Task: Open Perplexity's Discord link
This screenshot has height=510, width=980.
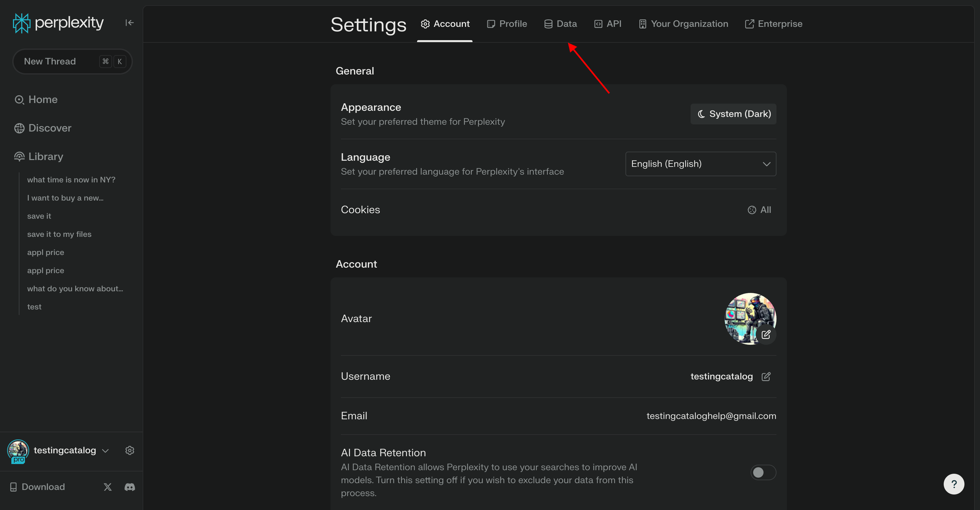Action: click(x=129, y=487)
